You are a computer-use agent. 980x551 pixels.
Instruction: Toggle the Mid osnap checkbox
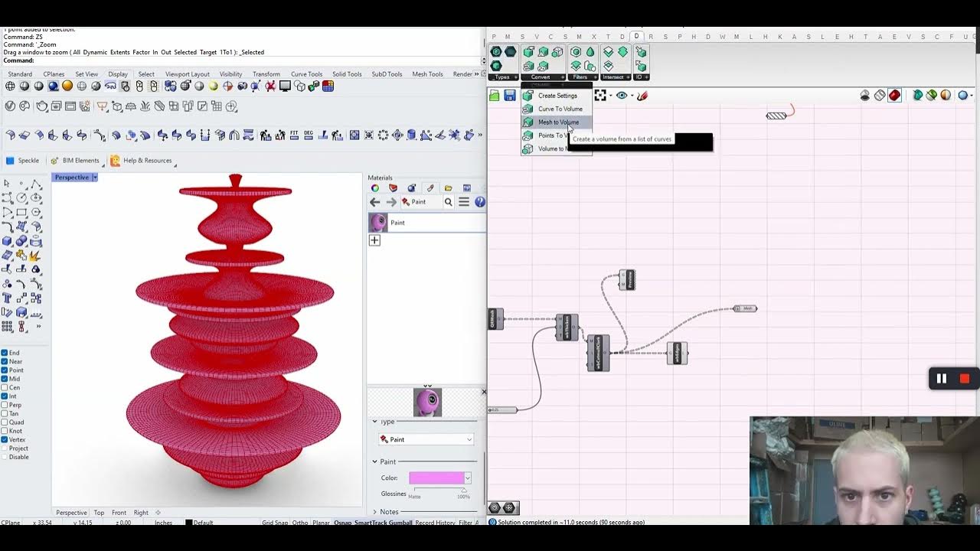coord(5,379)
